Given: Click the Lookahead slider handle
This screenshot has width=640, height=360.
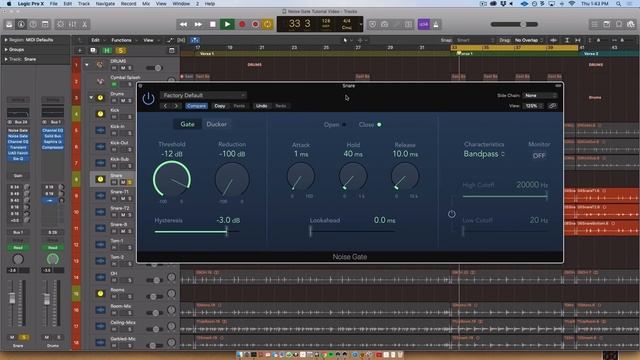Looking at the screenshot, I should [311, 231].
